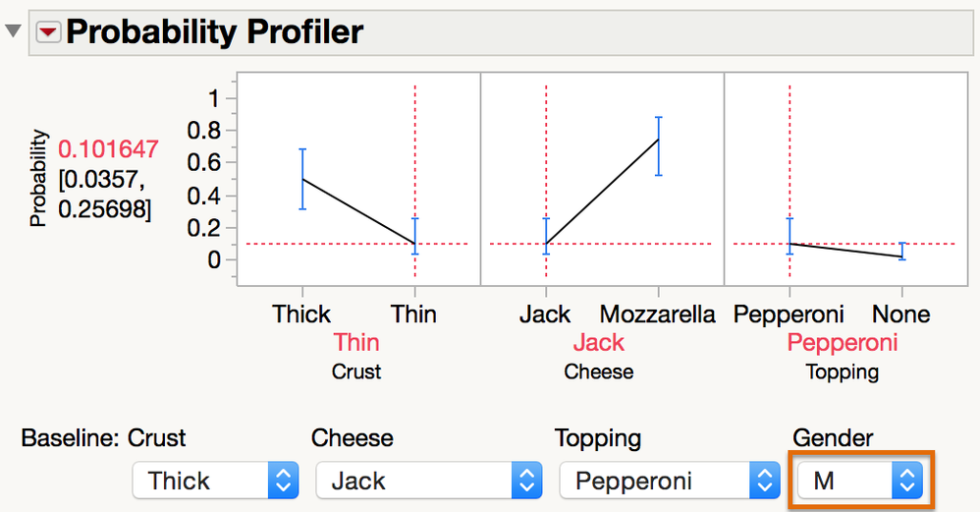Click the Crust dropdown stepper arrows

pyautogui.click(x=283, y=481)
